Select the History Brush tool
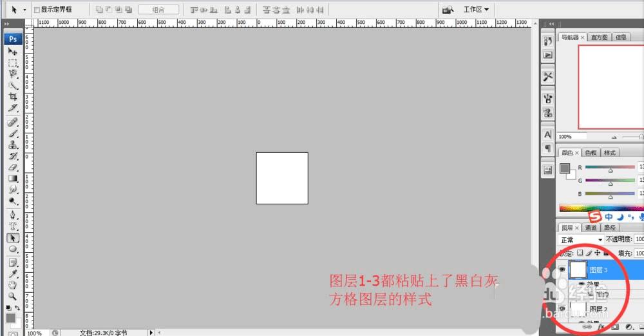This screenshot has height=336, width=644. [x=13, y=156]
